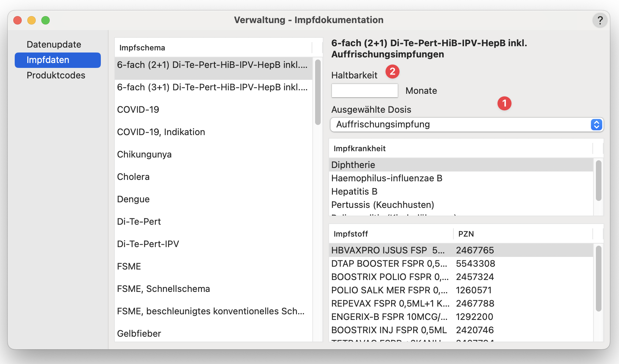The height and width of the screenshot is (364, 619).
Task: Select Hepatitis B in Impfkrankheit list
Action: point(354,191)
